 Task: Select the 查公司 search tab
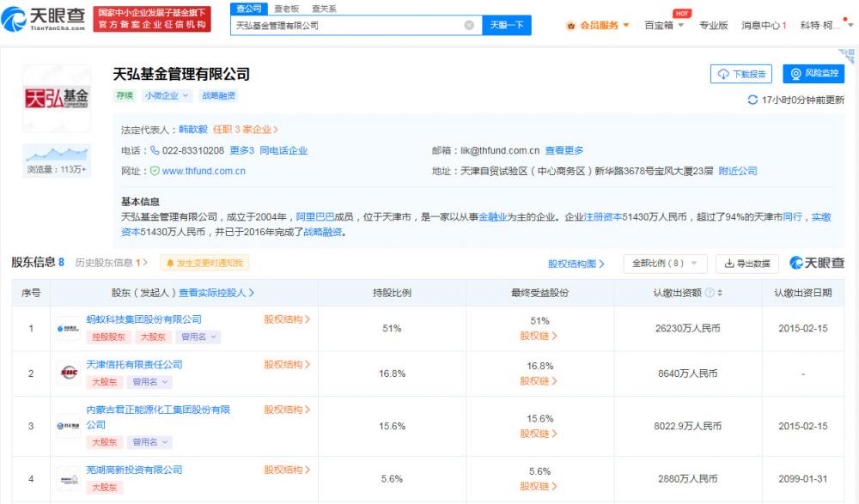[249, 9]
